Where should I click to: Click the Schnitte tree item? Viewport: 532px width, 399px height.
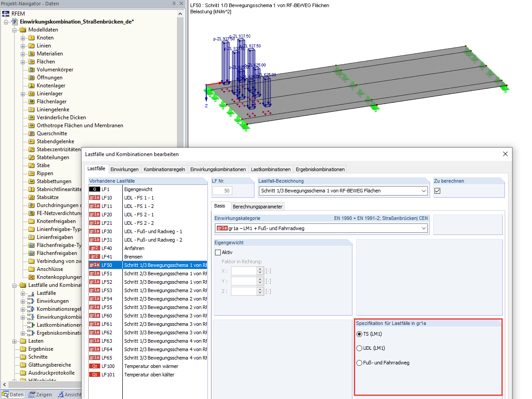38,357
